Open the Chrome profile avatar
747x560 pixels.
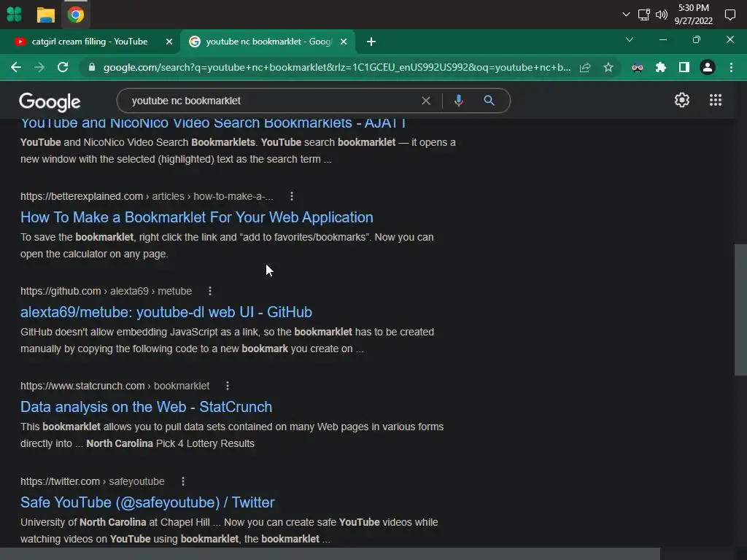pyautogui.click(x=708, y=68)
